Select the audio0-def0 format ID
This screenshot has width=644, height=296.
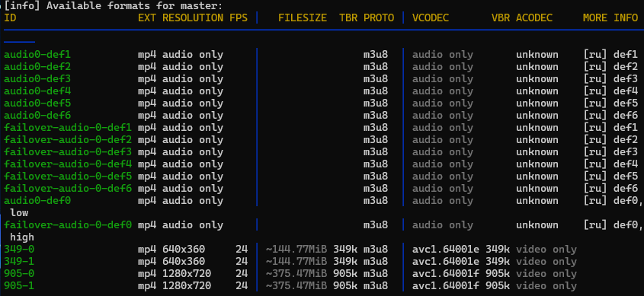pyautogui.click(x=37, y=201)
